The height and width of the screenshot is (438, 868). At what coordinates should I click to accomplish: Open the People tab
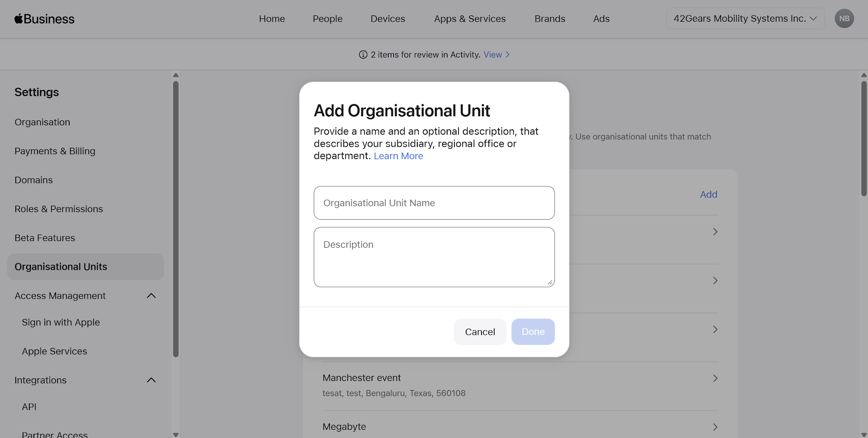click(328, 19)
